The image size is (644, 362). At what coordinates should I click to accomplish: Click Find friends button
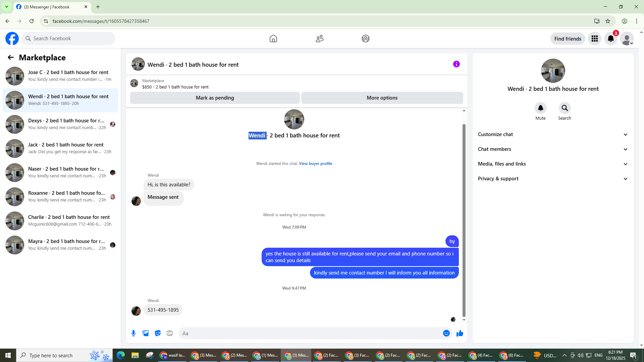point(568,39)
